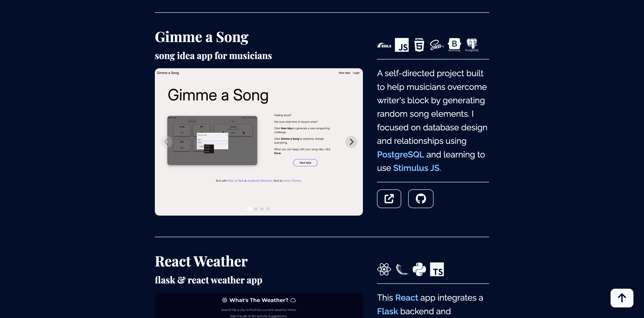Click the JavaScript JS icon
This screenshot has height=318, width=644.
tap(401, 45)
